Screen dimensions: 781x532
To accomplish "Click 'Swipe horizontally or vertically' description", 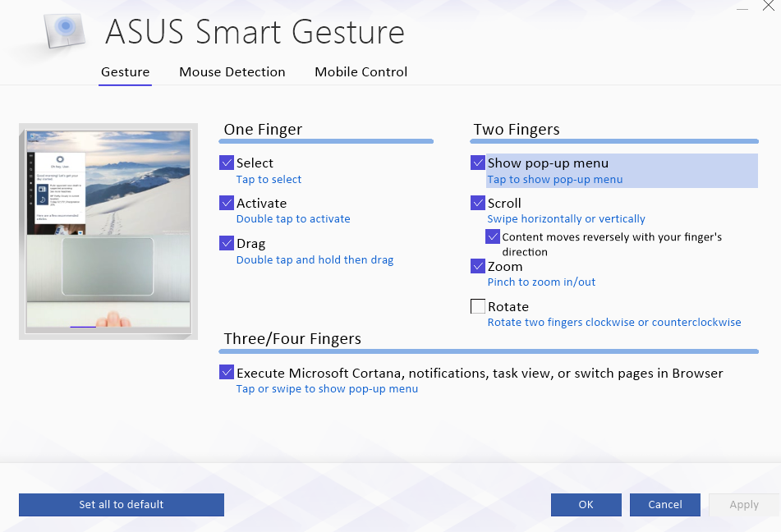I will [566, 218].
